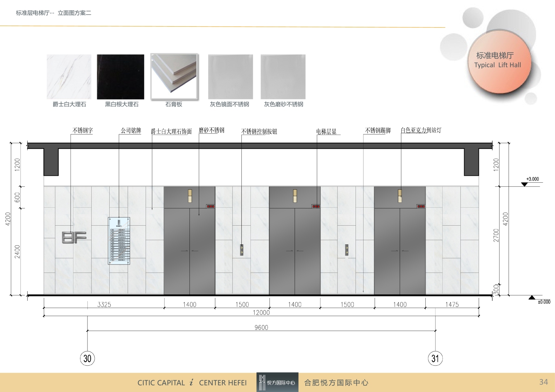Pick the 灰色镜面不锈钢 mirror steel sample
The height and width of the screenshot is (392, 555).
(x=230, y=77)
